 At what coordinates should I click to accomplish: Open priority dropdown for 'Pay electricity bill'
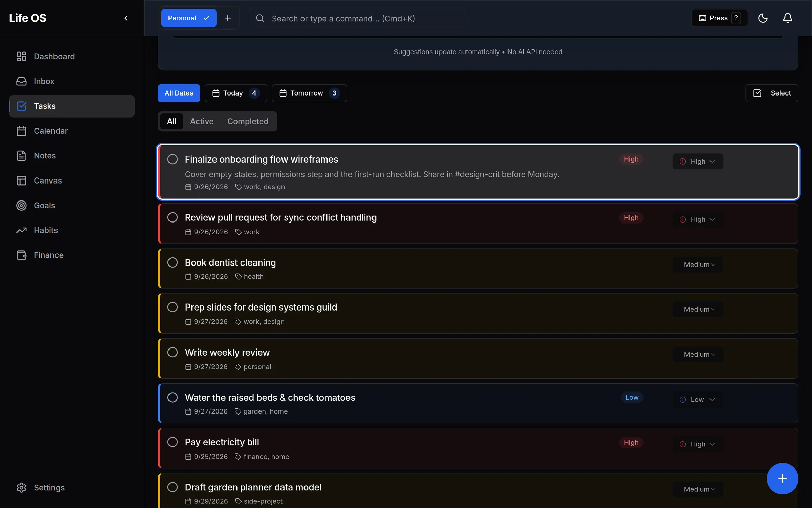[x=698, y=444]
